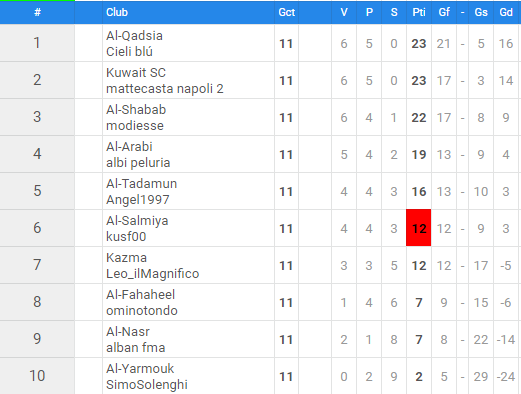Open manager Leo_ilMagnifico profile
The image size is (521, 394).
click(x=152, y=274)
